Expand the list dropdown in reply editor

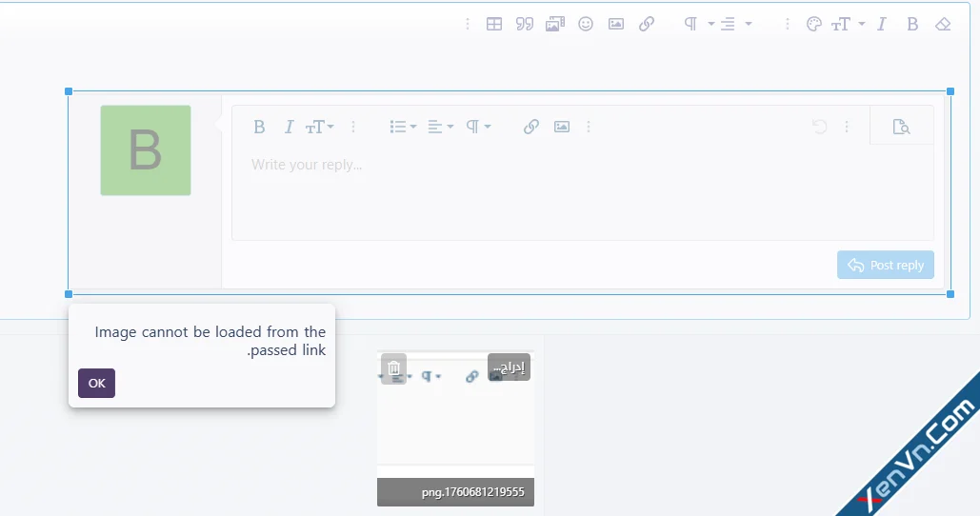[x=404, y=127]
